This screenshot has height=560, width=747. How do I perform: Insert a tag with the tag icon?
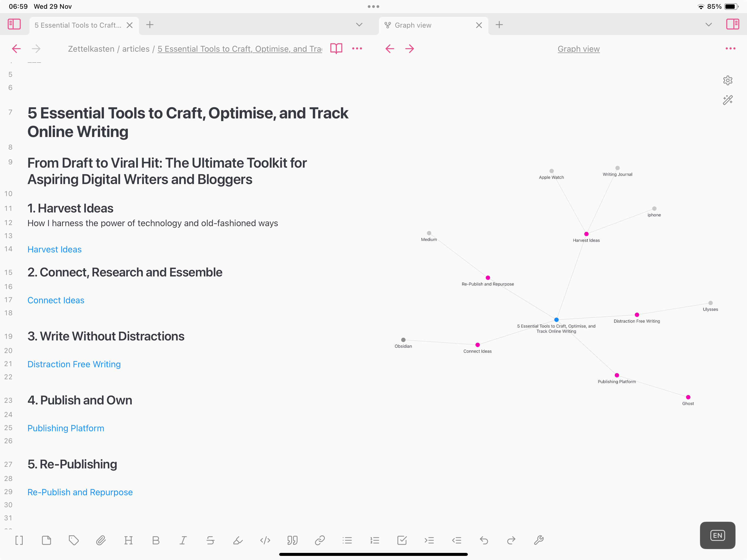tap(74, 540)
